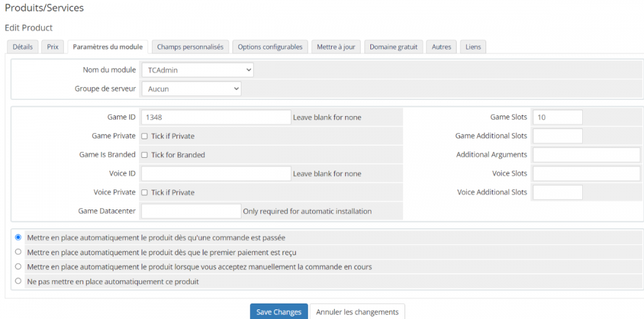The width and height of the screenshot is (644, 319).
Task: Go to Options configurables tab
Action: click(270, 47)
